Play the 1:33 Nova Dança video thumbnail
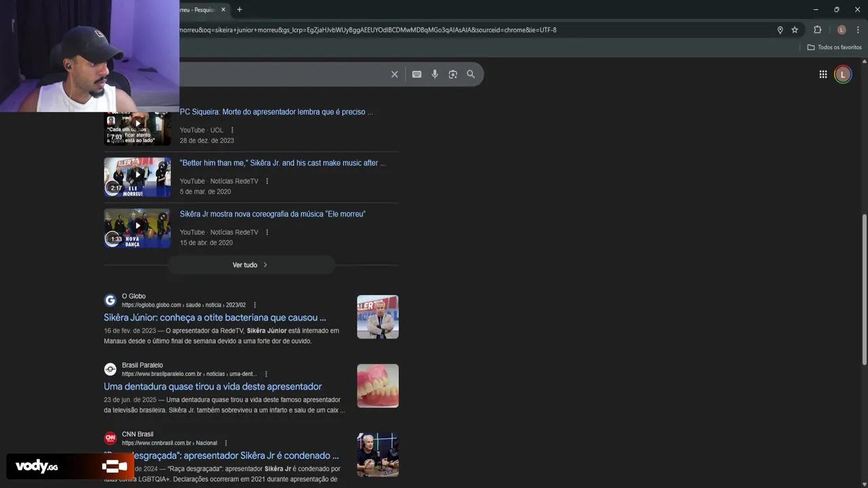Screen dimensions: 868x488 pos(138,228)
